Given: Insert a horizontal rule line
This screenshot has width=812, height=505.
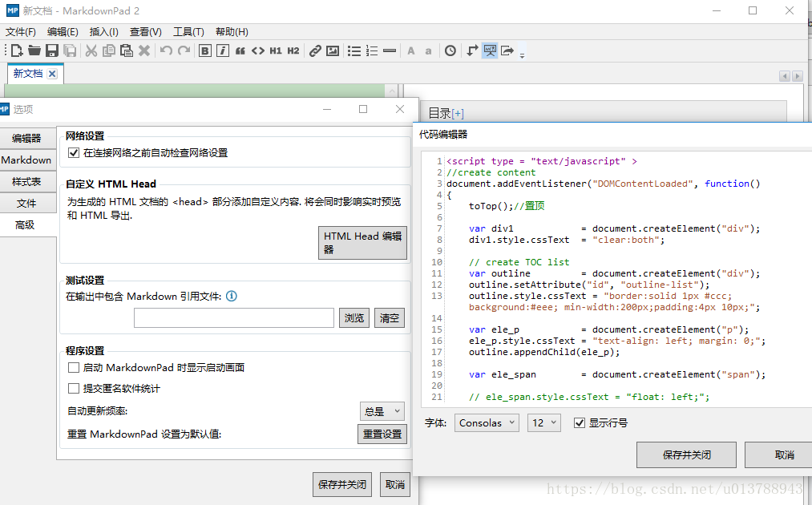Looking at the screenshot, I should 390,50.
